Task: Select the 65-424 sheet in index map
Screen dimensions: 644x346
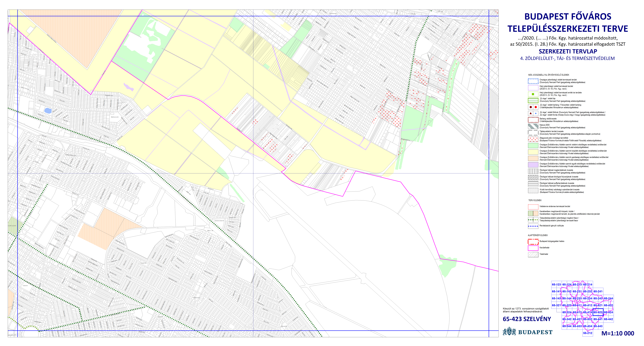Action: coord(608,312)
